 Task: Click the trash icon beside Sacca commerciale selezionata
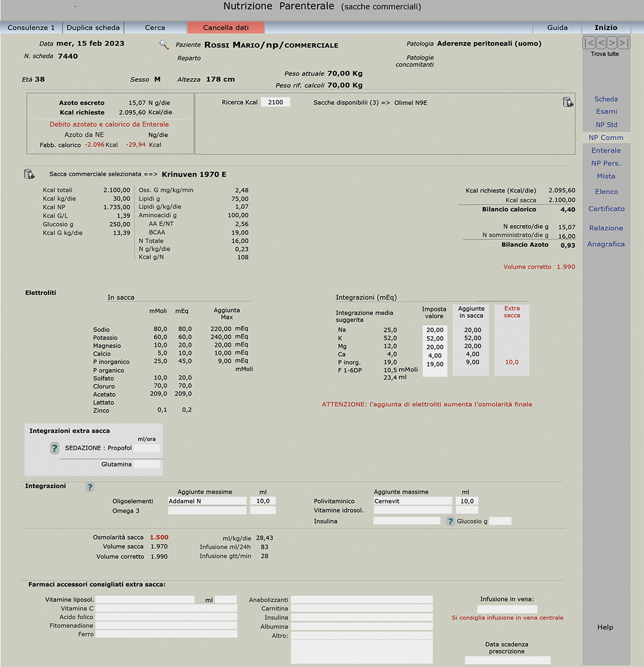(x=29, y=174)
